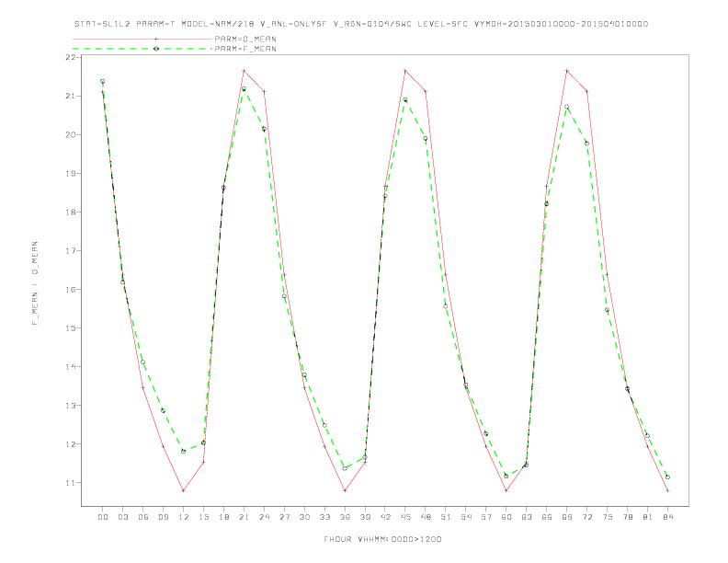The height and width of the screenshot is (563, 728).
Task: Click the O_MEAN peak point at hour 45
Action: point(405,71)
